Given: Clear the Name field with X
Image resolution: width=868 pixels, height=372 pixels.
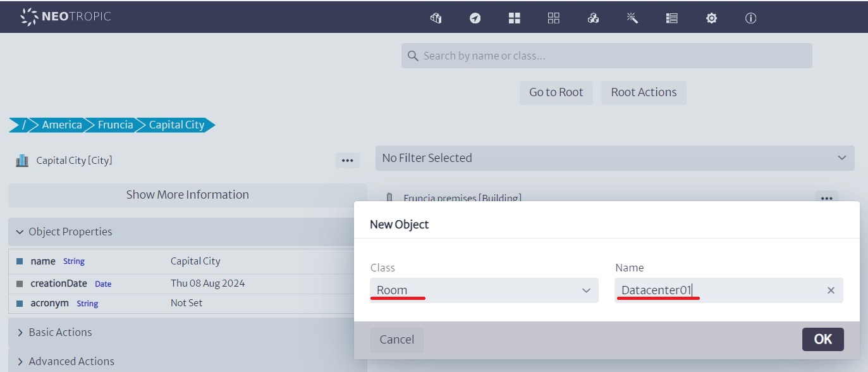Looking at the screenshot, I should [x=831, y=290].
